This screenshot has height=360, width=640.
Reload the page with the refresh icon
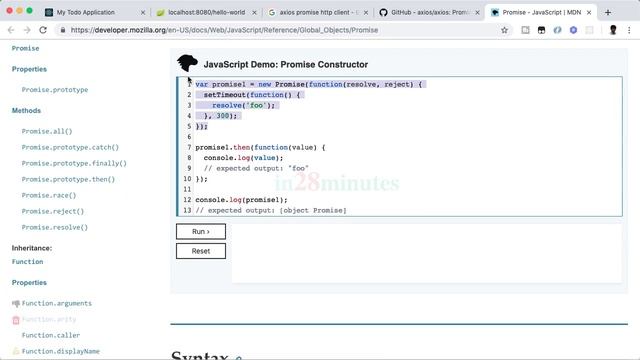[x=43, y=30]
